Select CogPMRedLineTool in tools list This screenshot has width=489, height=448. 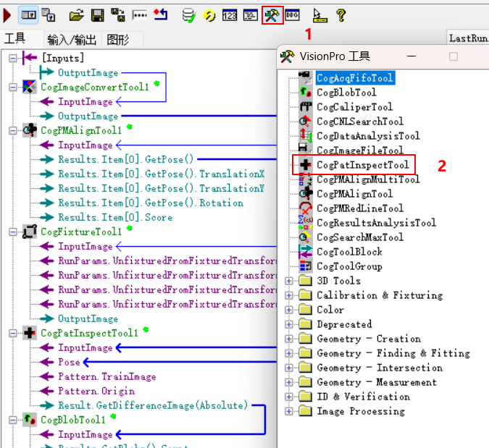point(360,208)
